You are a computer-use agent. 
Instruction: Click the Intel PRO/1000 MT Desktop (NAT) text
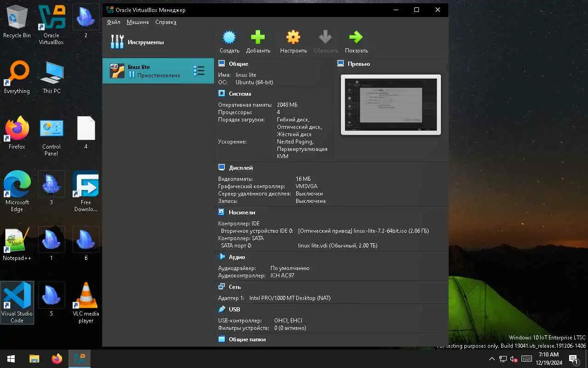pos(290,298)
